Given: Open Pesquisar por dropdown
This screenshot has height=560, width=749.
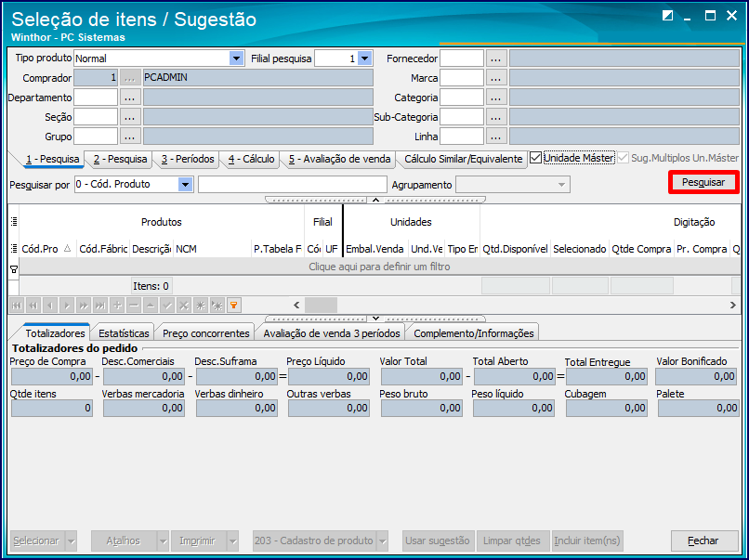Looking at the screenshot, I should (x=185, y=184).
